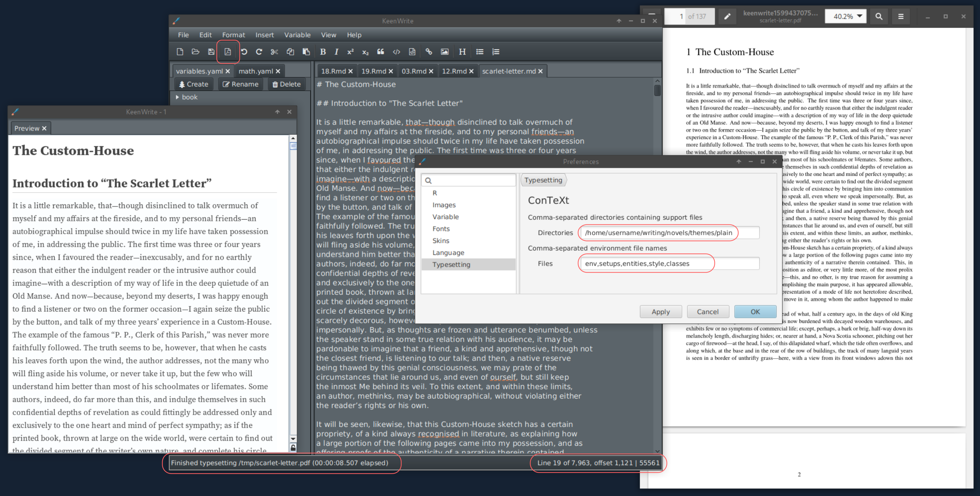The image size is (980, 496).
Task: Open the File menu
Action: pos(183,35)
